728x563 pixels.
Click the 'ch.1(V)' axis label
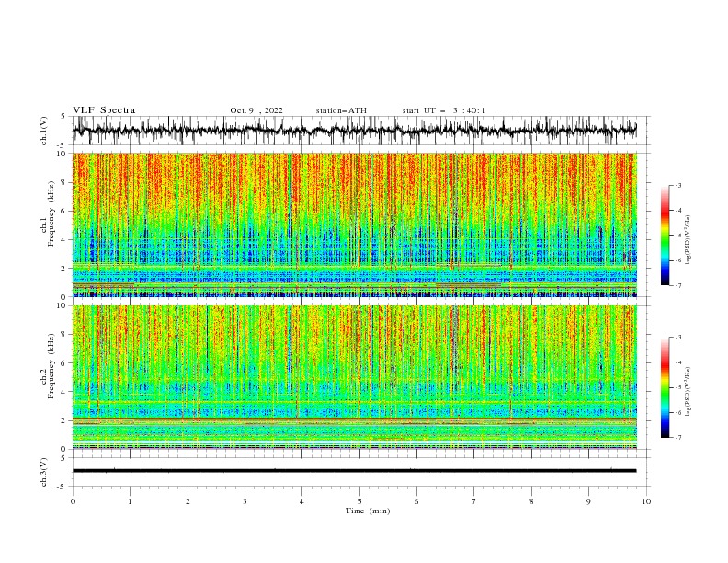click(x=44, y=131)
